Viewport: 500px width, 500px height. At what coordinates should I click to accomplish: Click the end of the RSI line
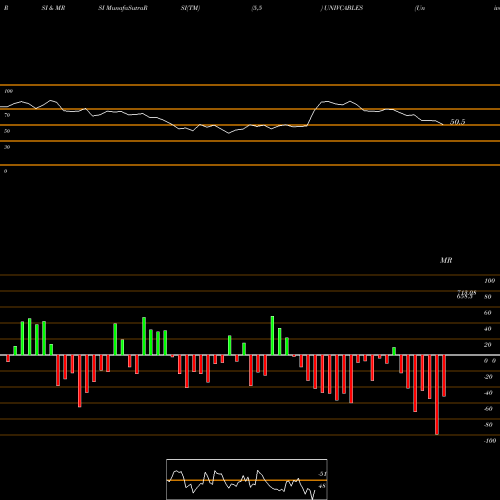443,125
